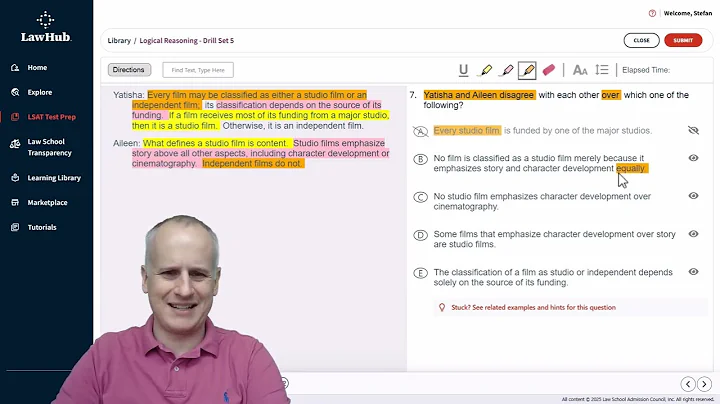The height and width of the screenshot is (404, 720).
Task: Select the yellow highlighter tool
Action: click(x=485, y=70)
